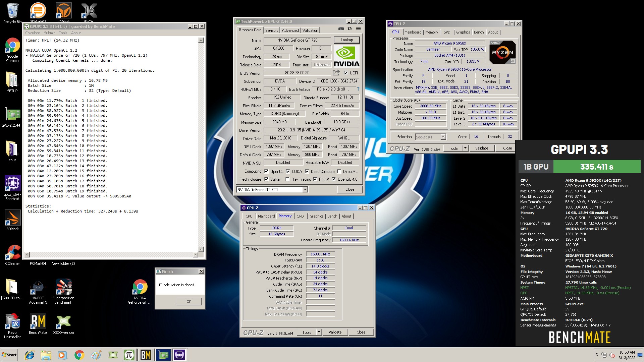Click OK in Finish dialog
This screenshot has width=644, height=362.
click(x=189, y=301)
